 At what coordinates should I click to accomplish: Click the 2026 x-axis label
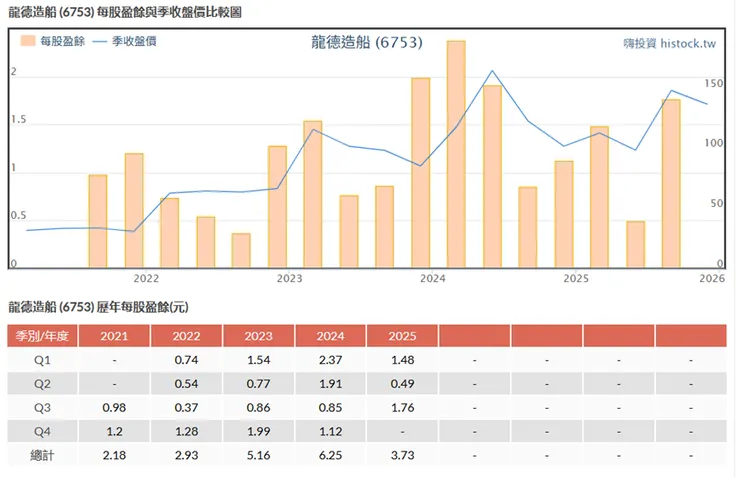[x=712, y=278]
